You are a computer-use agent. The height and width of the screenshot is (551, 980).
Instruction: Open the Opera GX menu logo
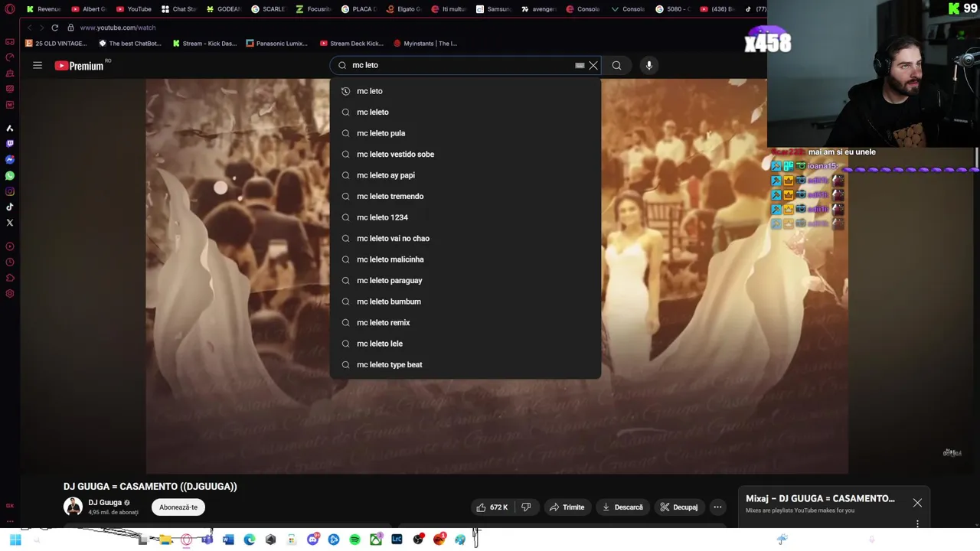[10, 9]
